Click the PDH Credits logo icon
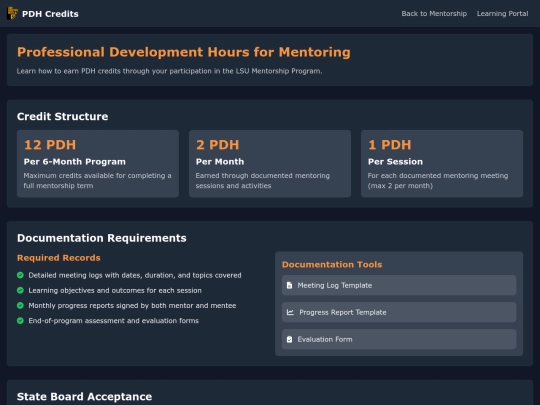 coord(12,13)
